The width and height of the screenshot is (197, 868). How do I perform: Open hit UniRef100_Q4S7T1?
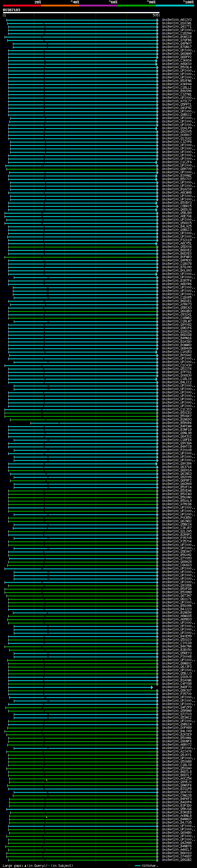pyautogui.click(x=177, y=26)
